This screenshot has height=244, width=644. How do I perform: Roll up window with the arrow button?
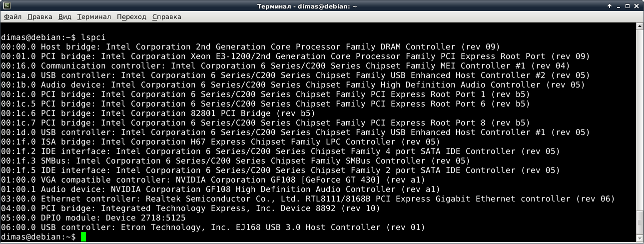click(x=610, y=6)
